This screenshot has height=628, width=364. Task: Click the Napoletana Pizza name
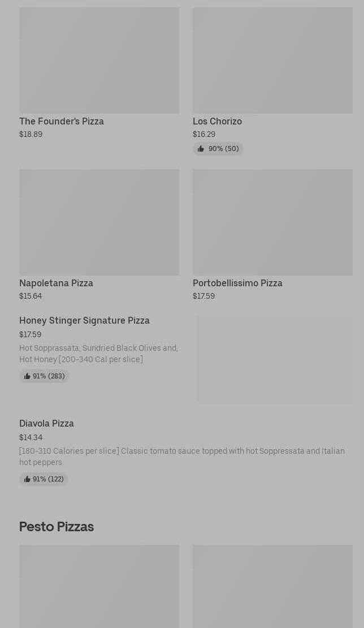pos(56,283)
